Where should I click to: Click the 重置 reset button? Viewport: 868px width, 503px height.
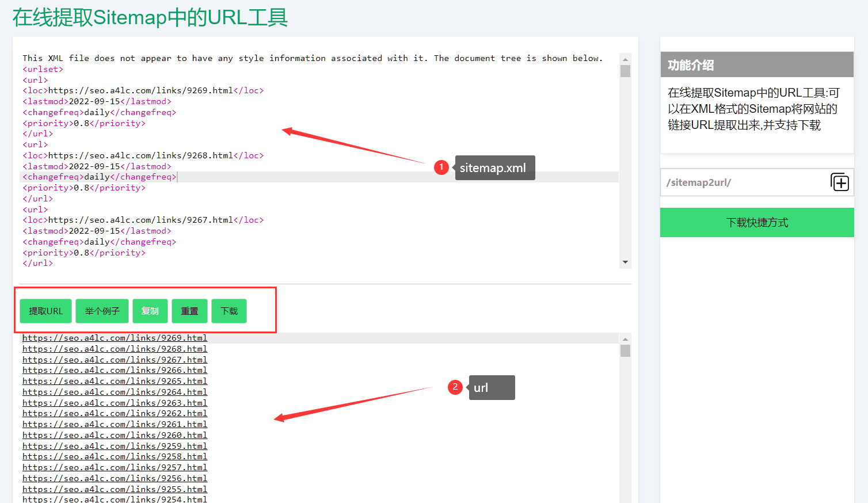189,310
